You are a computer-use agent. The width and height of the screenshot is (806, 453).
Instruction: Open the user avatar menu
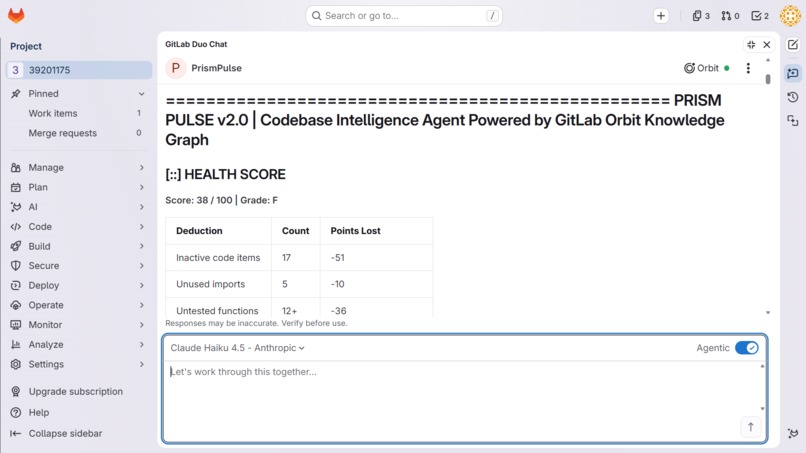[x=790, y=16]
